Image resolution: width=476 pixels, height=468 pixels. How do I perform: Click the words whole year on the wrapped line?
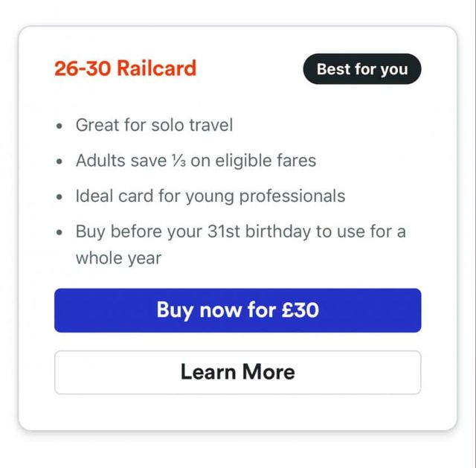[x=118, y=258]
